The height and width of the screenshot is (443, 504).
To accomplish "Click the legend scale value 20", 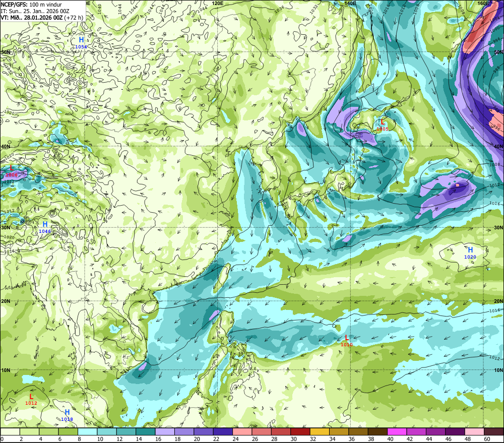I will pos(197,439).
